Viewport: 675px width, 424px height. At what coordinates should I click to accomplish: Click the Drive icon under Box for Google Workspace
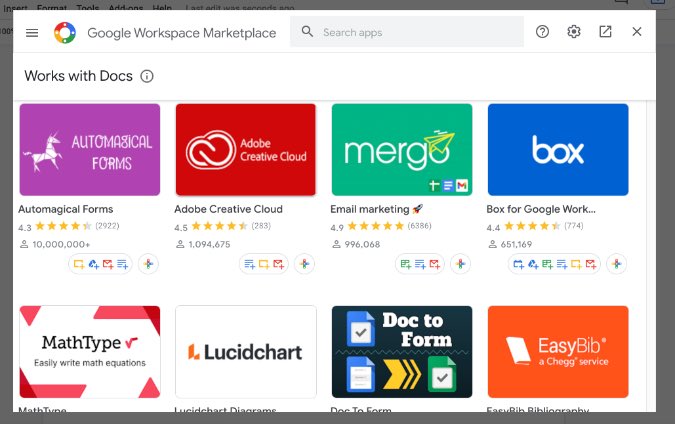tap(533, 264)
